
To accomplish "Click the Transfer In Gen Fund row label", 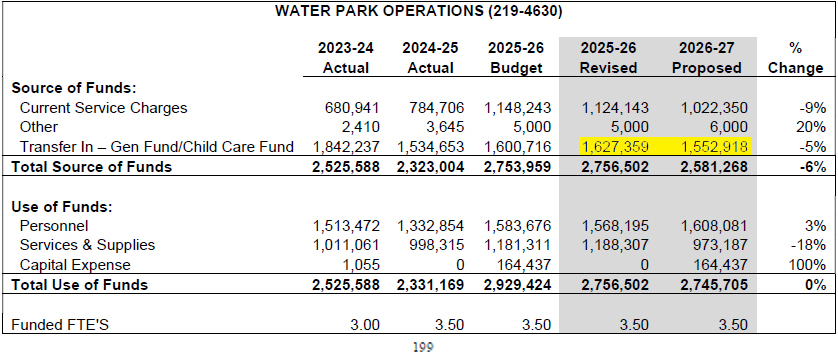I will pos(157,146).
